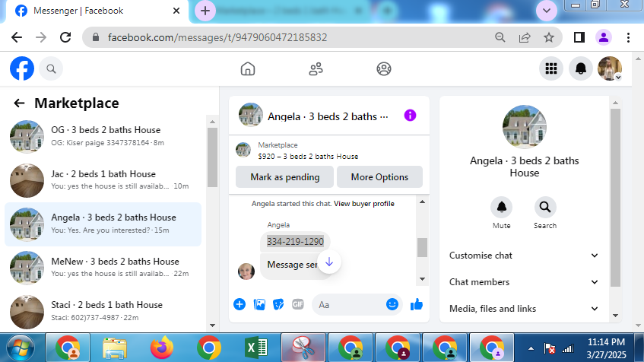
Task: Open more actions blue plus icon
Action: point(240,304)
